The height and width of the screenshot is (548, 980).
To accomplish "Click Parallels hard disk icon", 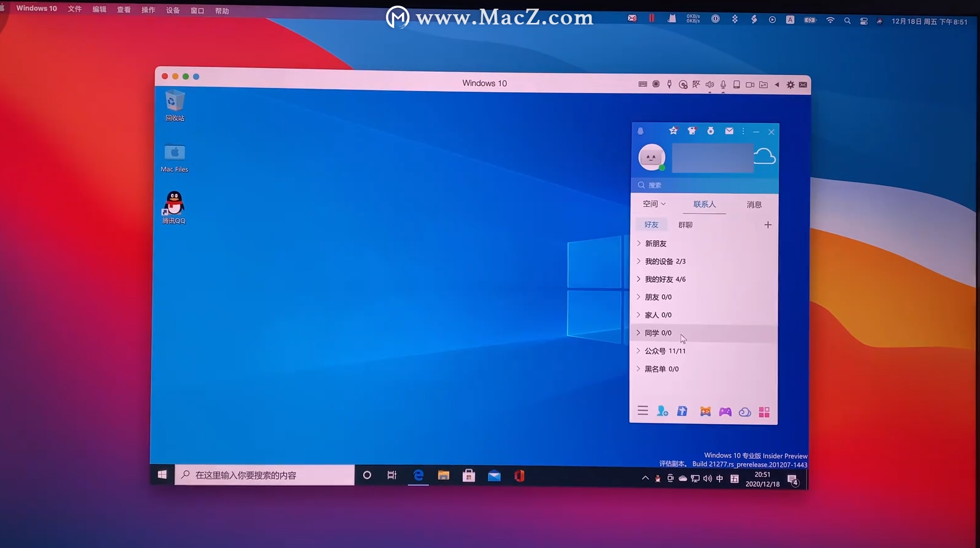I will [x=737, y=85].
